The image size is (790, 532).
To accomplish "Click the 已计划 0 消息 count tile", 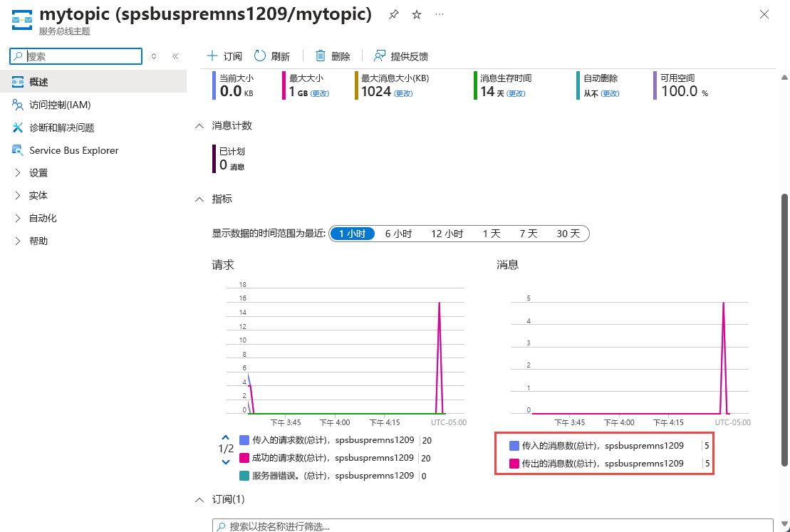I will (x=230, y=159).
